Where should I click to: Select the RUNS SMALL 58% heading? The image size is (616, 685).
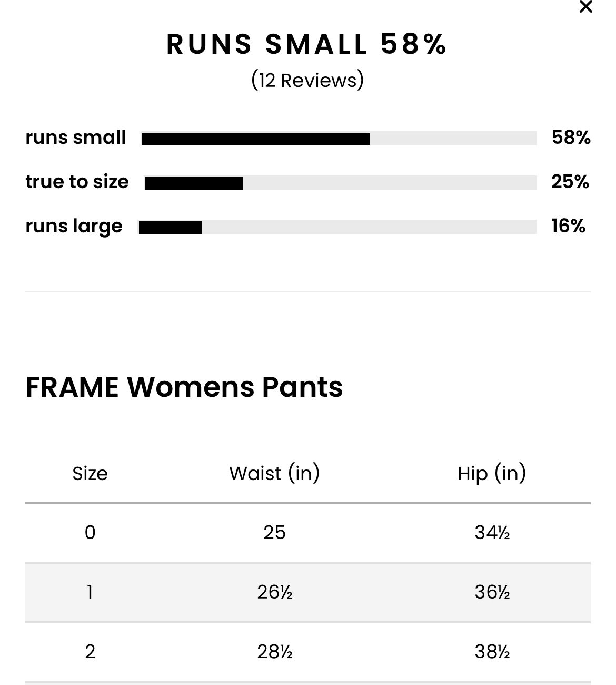click(307, 44)
